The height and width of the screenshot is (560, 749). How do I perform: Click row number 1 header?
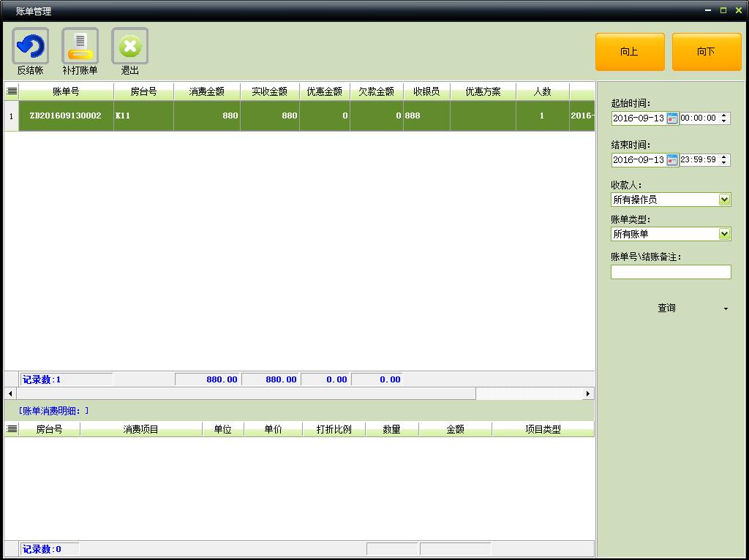click(12, 116)
